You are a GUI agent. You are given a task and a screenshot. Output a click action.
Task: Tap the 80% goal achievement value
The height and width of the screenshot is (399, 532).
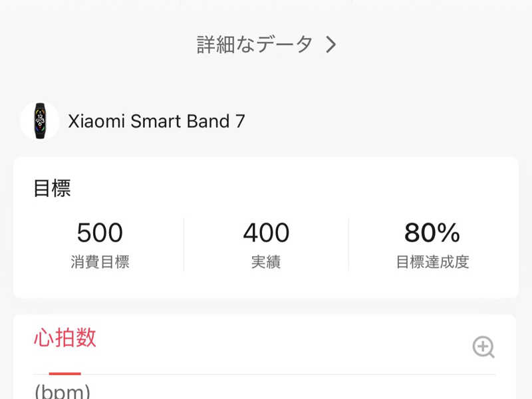pos(432,233)
